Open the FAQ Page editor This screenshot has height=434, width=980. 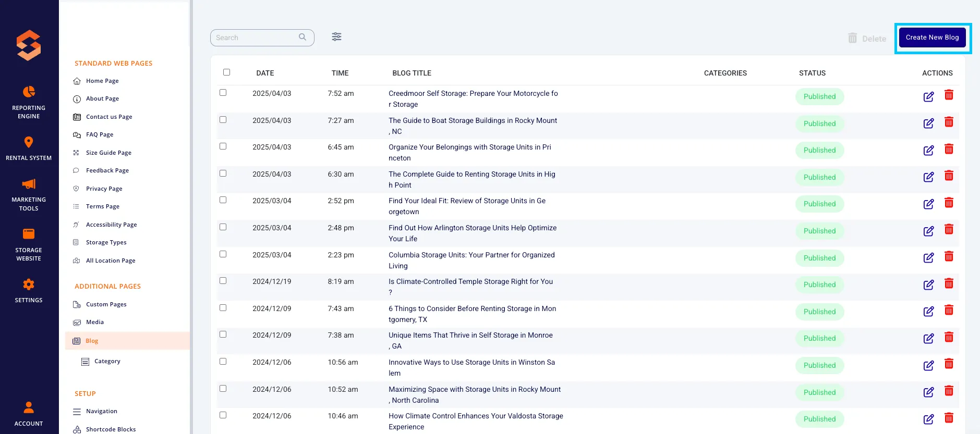(99, 134)
